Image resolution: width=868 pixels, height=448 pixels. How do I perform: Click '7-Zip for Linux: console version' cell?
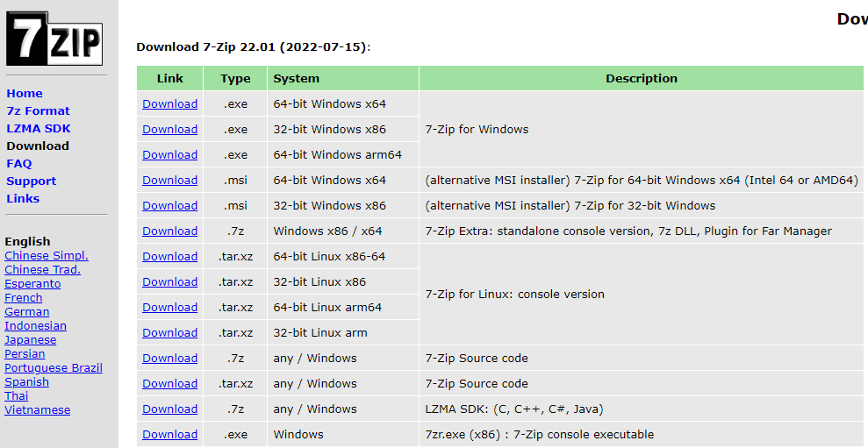click(641, 295)
